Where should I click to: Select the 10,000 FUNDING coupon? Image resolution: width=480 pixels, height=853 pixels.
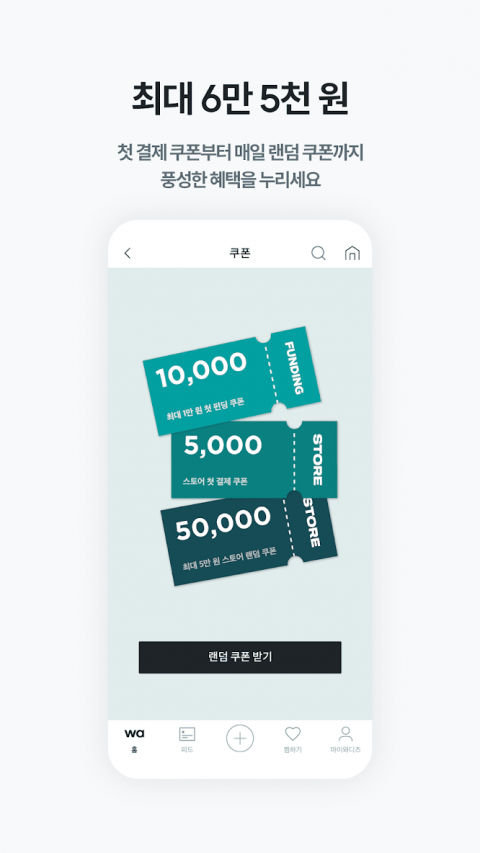[232, 381]
